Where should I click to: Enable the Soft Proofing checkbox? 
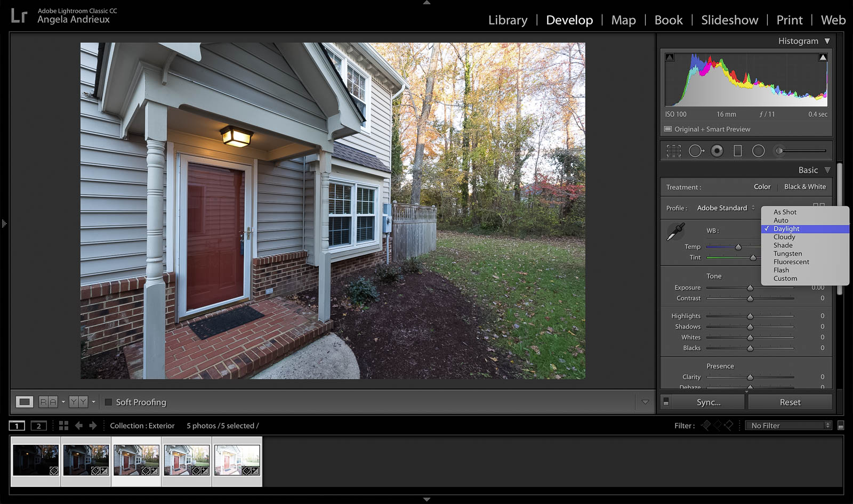click(108, 402)
